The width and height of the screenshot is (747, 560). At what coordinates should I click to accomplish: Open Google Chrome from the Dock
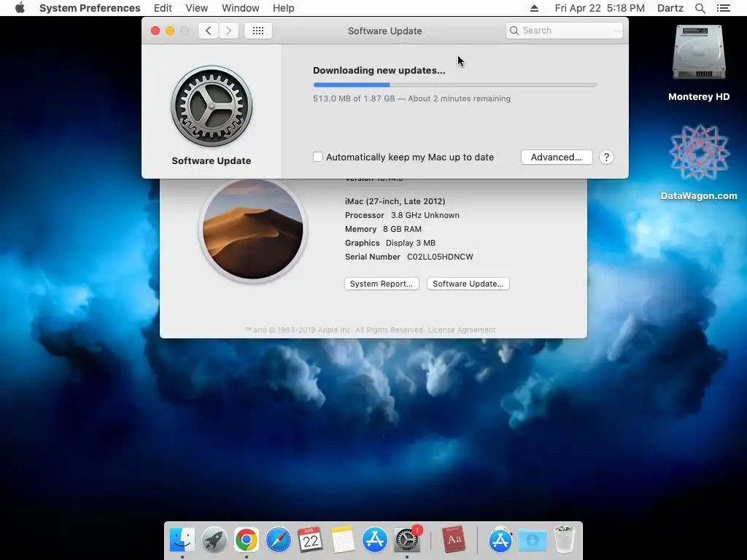(x=247, y=540)
